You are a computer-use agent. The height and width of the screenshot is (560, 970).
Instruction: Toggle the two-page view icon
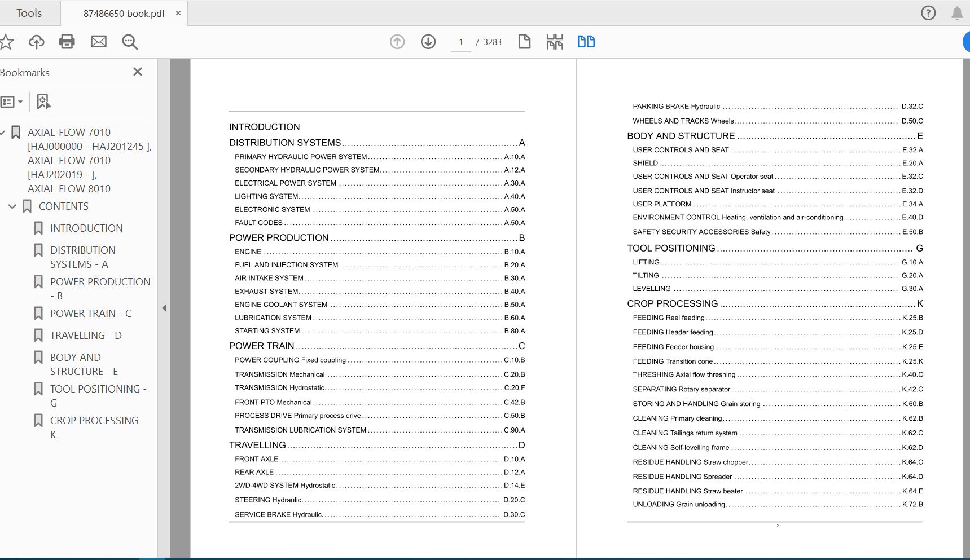(x=586, y=42)
